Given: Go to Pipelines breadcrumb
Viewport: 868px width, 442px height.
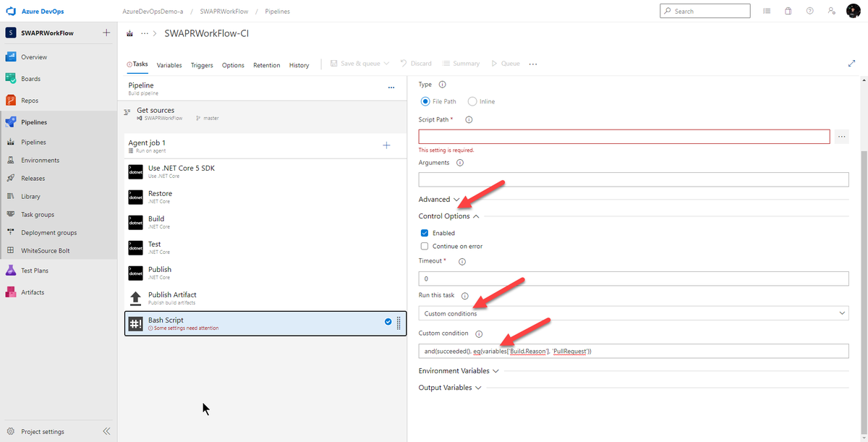Looking at the screenshot, I should tap(278, 12).
